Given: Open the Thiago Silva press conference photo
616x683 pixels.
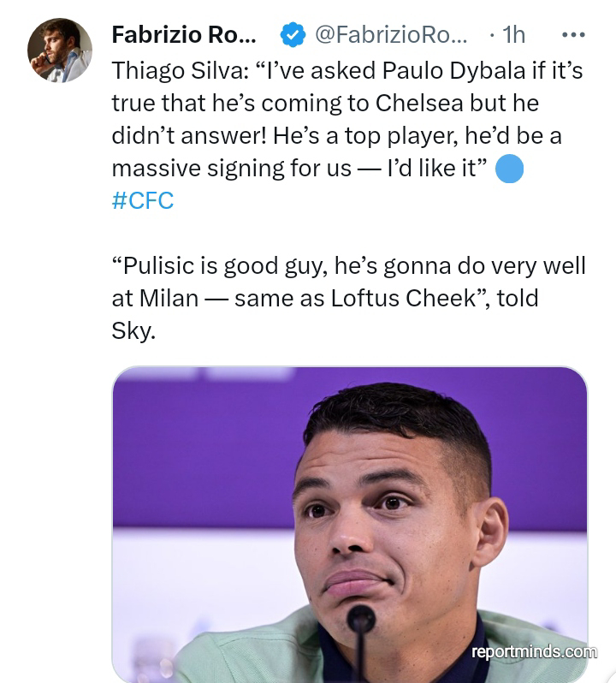Looking at the screenshot, I should pos(349,524).
